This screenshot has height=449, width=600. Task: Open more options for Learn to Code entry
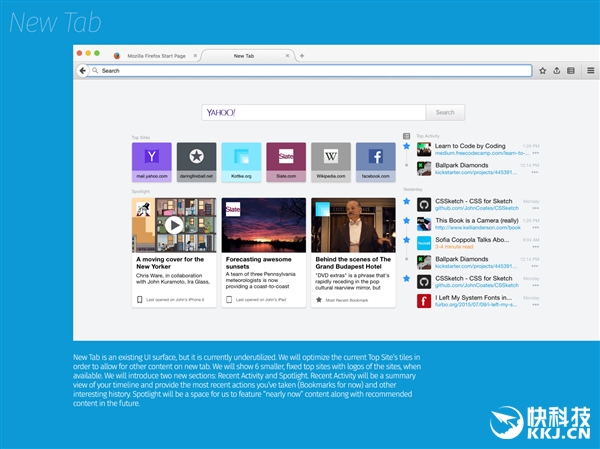click(535, 153)
